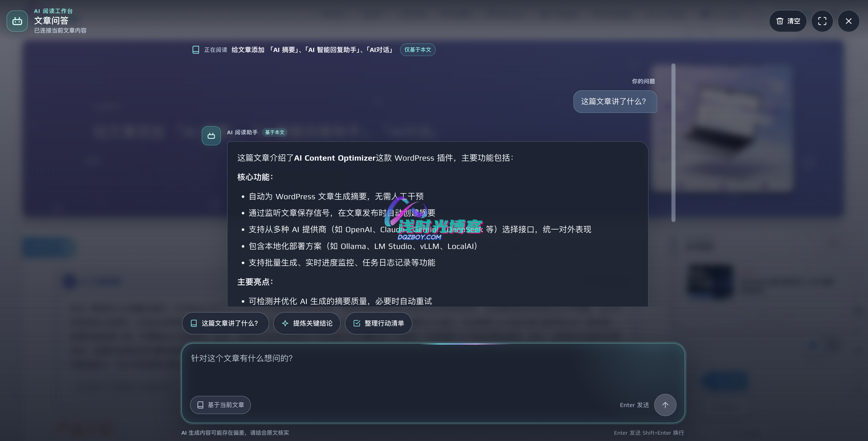Click the book icon in 基于当前文章 chip

pyautogui.click(x=200, y=405)
